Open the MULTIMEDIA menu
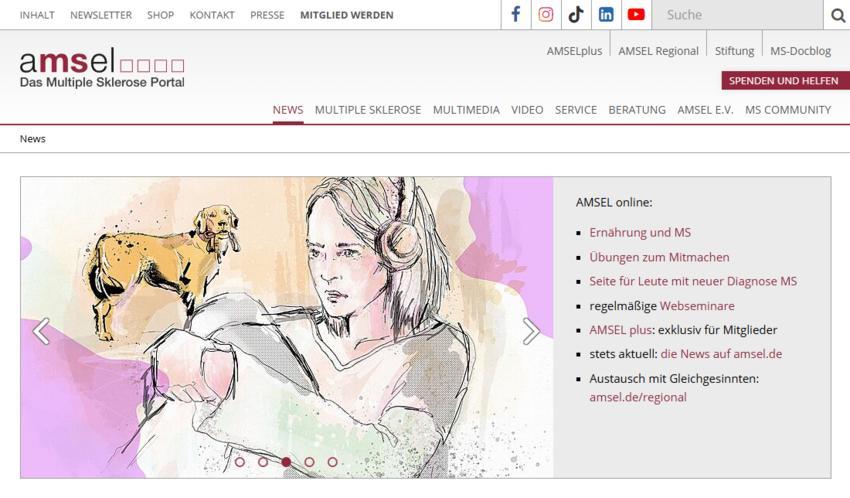The width and height of the screenshot is (850, 498). (x=466, y=110)
